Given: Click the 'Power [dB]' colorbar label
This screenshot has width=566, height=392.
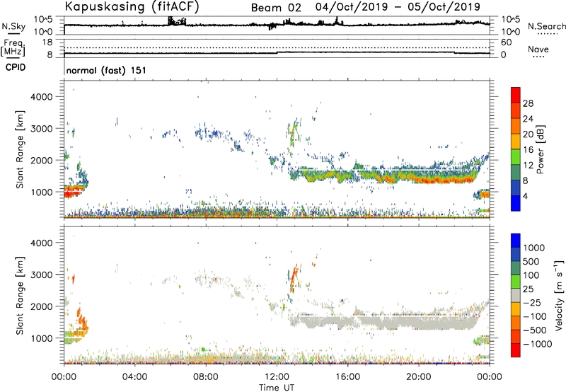Looking at the screenshot, I should tap(541, 149).
